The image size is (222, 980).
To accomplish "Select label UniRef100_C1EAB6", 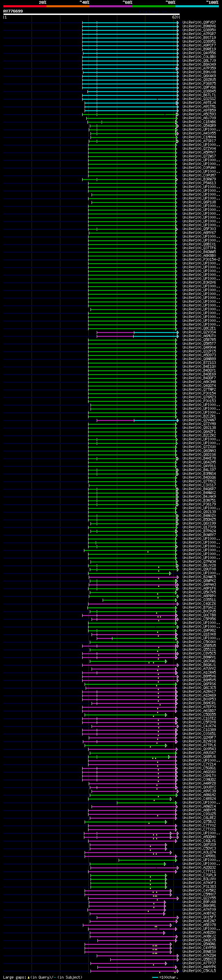I will point(199,122).
